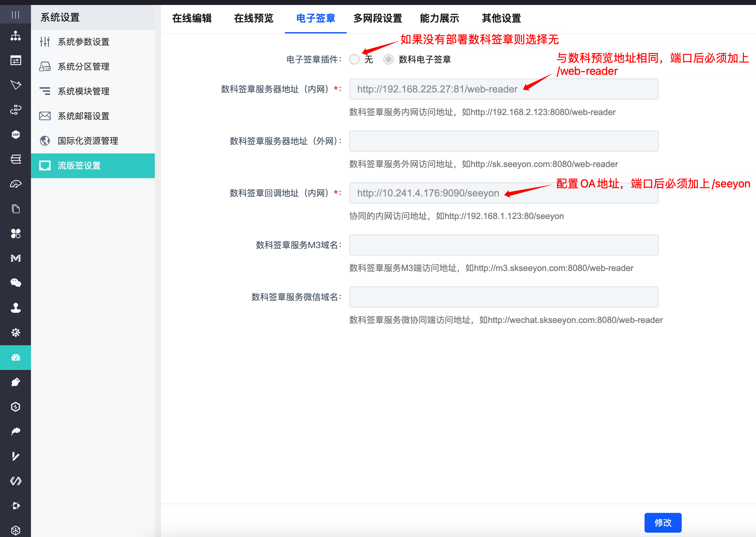The image size is (756, 537).
Task: Click the 数科签章服务M3域名 input field
Action: tap(504, 245)
